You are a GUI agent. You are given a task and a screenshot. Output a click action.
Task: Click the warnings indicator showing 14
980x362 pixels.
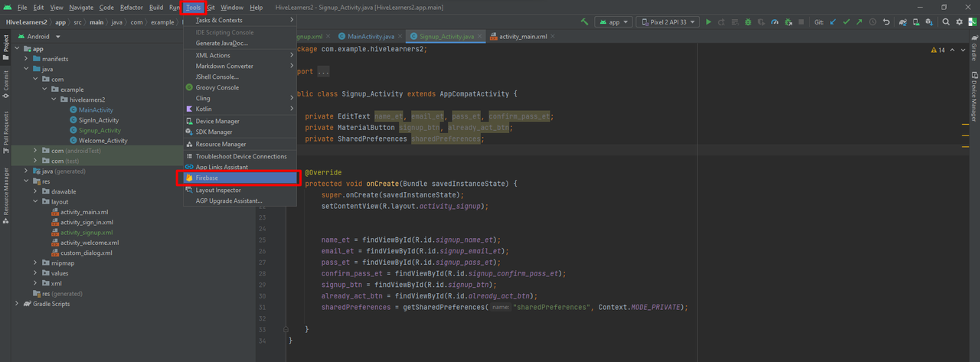click(x=938, y=50)
